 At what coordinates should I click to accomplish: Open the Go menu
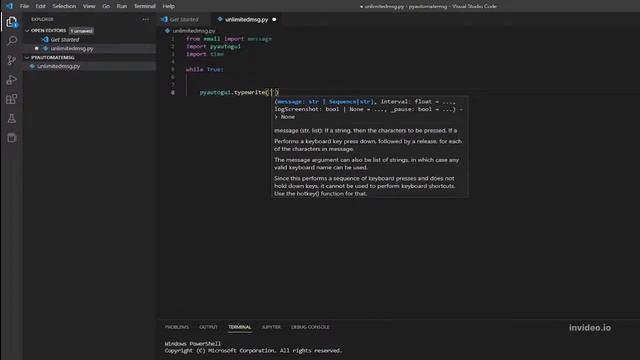coord(106,6)
